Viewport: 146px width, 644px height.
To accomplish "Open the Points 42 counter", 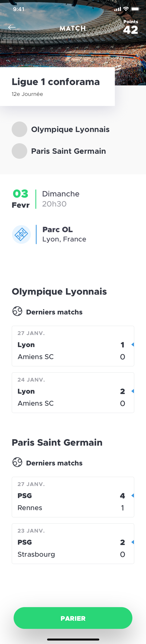I will click(130, 28).
